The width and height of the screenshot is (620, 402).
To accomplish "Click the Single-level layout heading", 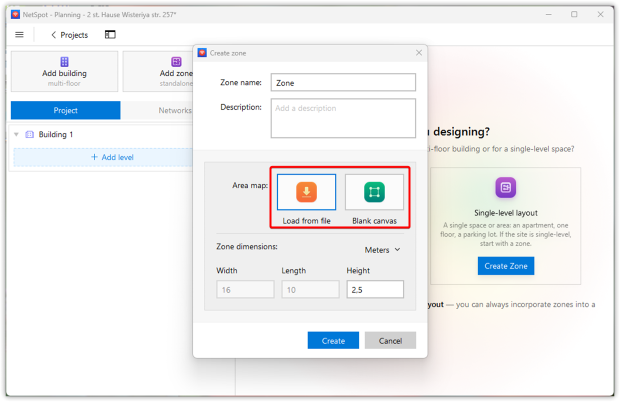I will (x=506, y=213).
